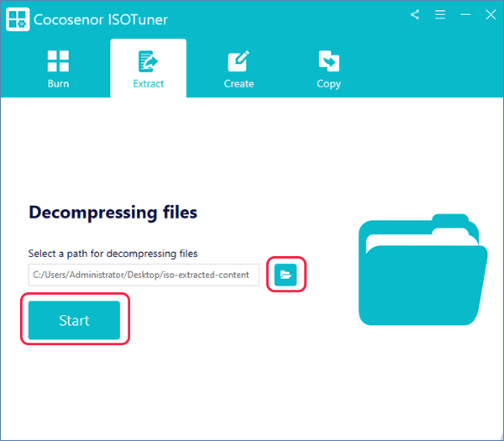Click the 'Cocosenor ISOTuner' title text

click(x=101, y=20)
